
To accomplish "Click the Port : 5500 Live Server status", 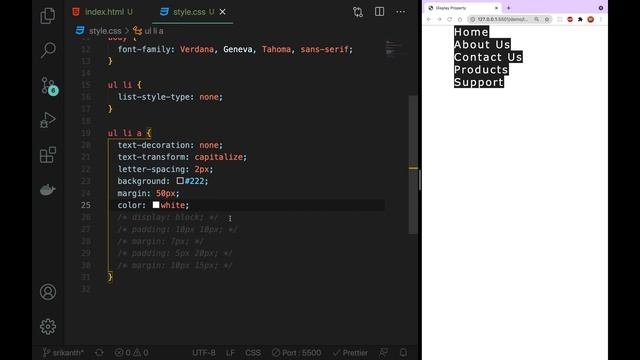I will coord(297,352).
